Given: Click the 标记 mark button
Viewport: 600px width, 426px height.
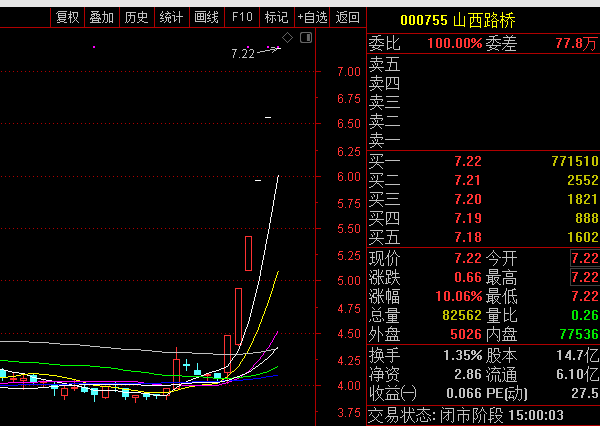Looking at the screenshot, I should pos(276,17).
